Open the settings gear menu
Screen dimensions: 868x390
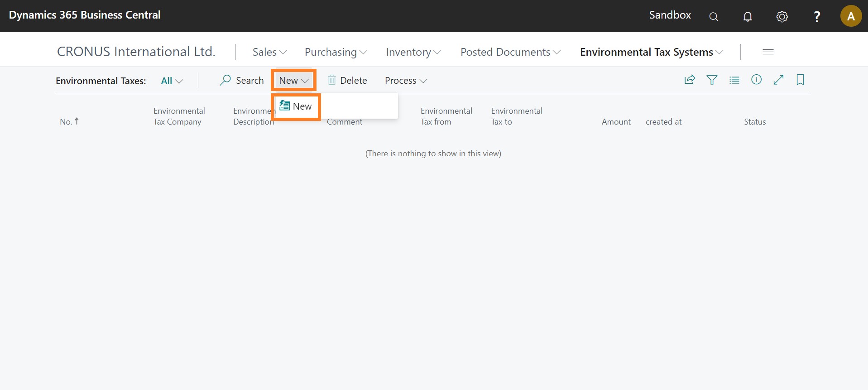click(782, 17)
